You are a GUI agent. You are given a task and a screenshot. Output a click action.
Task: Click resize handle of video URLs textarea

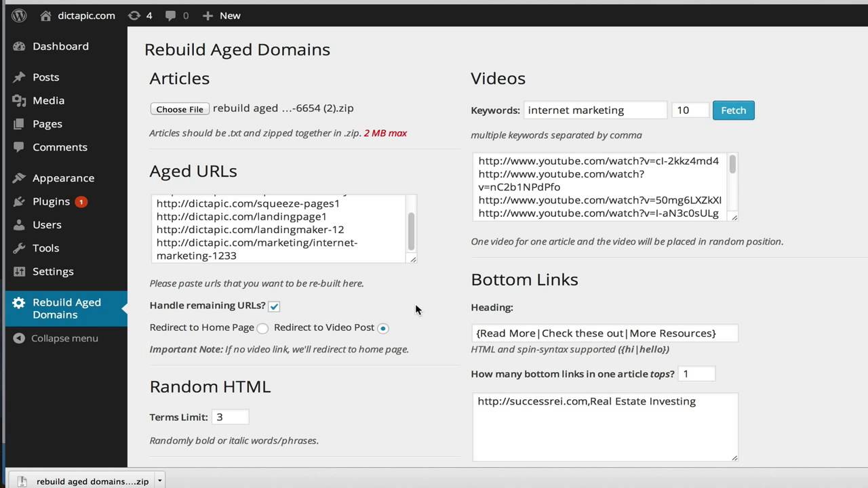(x=734, y=216)
